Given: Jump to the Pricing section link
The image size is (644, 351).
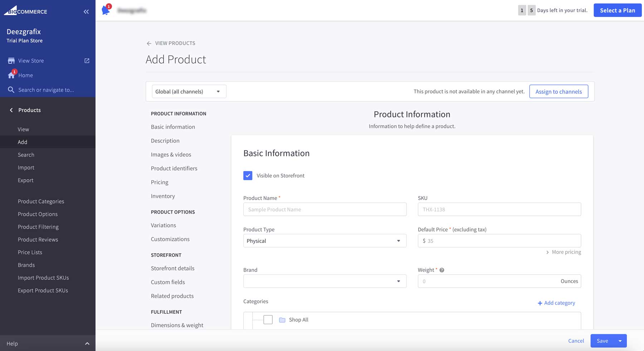Looking at the screenshot, I should pos(160,182).
